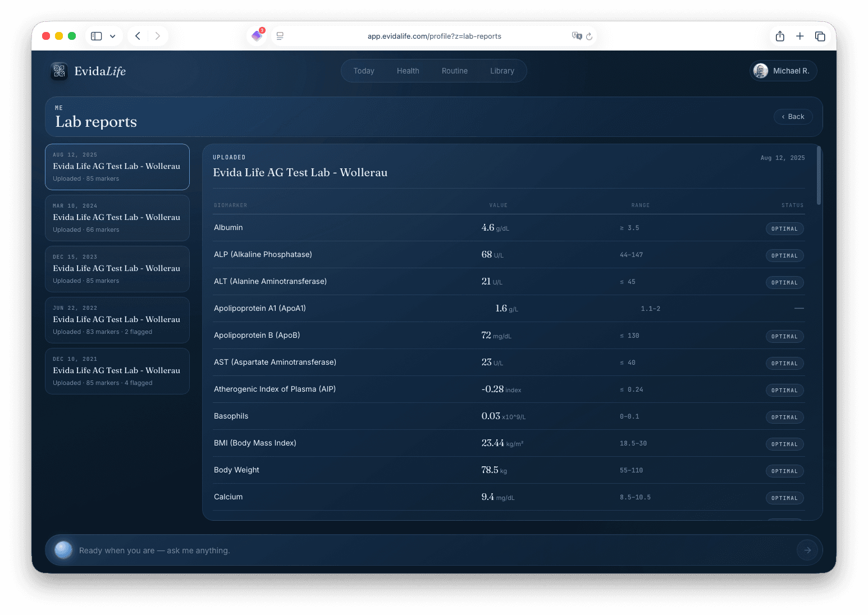Screen dimensions: 868x615
Task: Click the Back button on Lab reports
Action: (793, 117)
